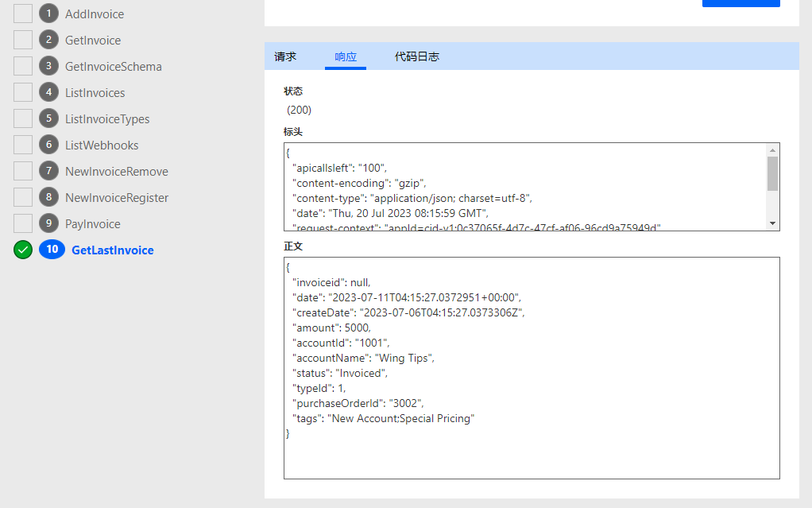This screenshot has width=812, height=508.
Task: Click the green checkmark beside GetLastInvoice
Action: click(23, 250)
